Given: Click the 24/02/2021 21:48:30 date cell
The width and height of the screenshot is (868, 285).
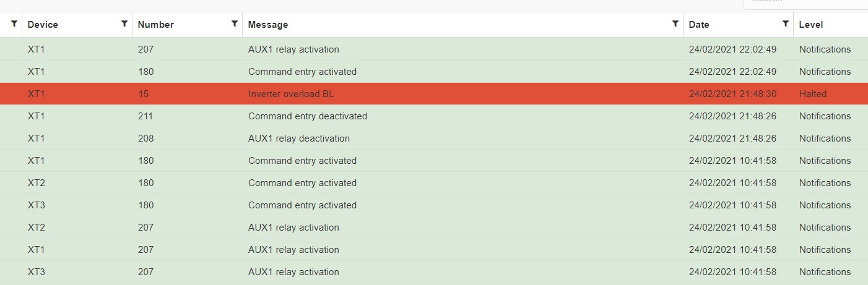Looking at the screenshot, I should coord(732,94).
